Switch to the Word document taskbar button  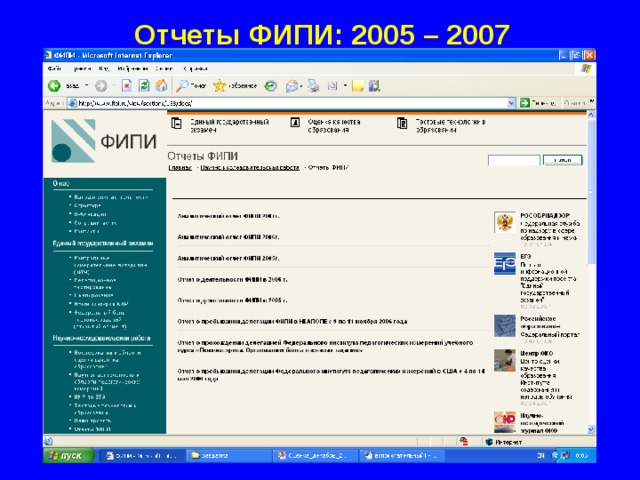click(x=401, y=456)
